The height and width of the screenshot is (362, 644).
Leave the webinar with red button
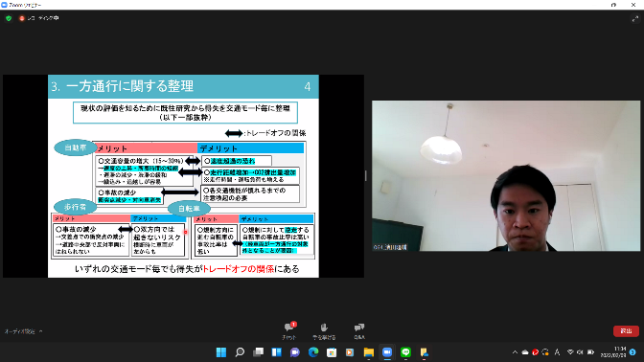(626, 330)
